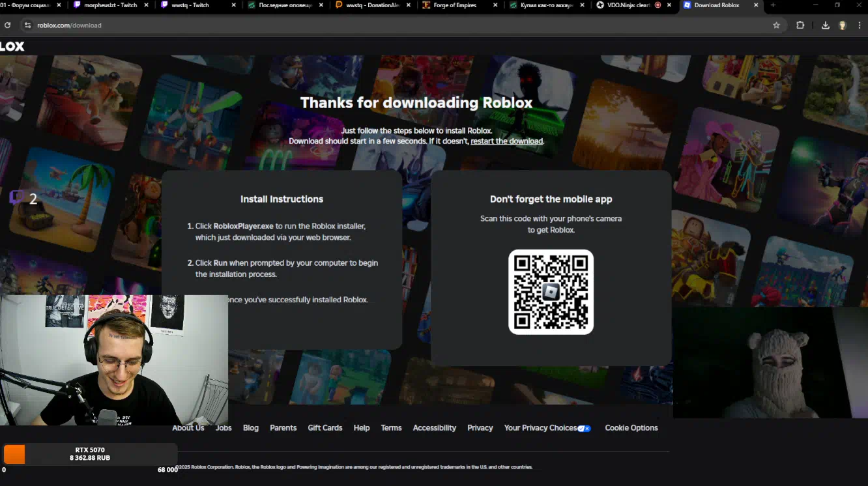
Task: Click the privacy choices toggle icon
Action: coord(585,429)
